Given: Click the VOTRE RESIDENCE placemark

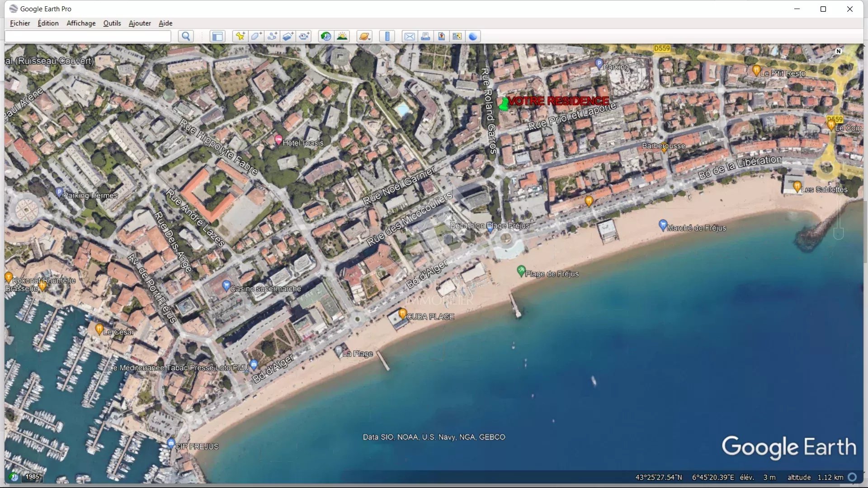Looking at the screenshot, I should point(504,103).
